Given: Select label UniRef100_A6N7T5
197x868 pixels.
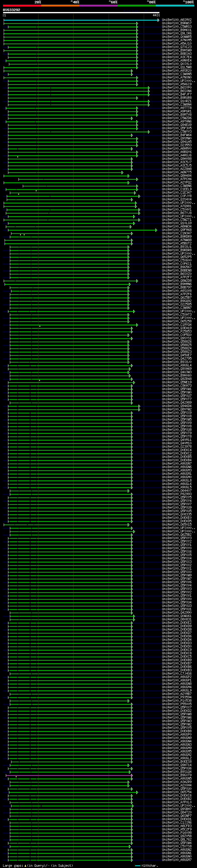Looking at the screenshot, I should click(176, 172).
